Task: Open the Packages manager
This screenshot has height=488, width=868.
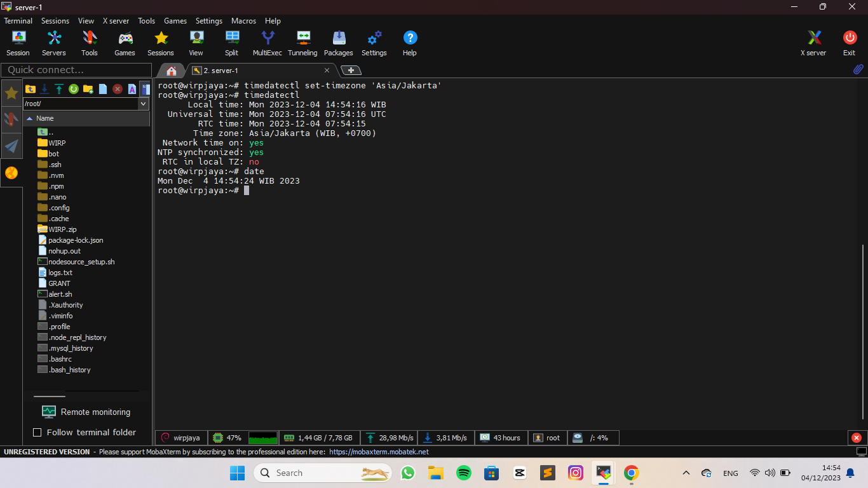Action: point(338,43)
